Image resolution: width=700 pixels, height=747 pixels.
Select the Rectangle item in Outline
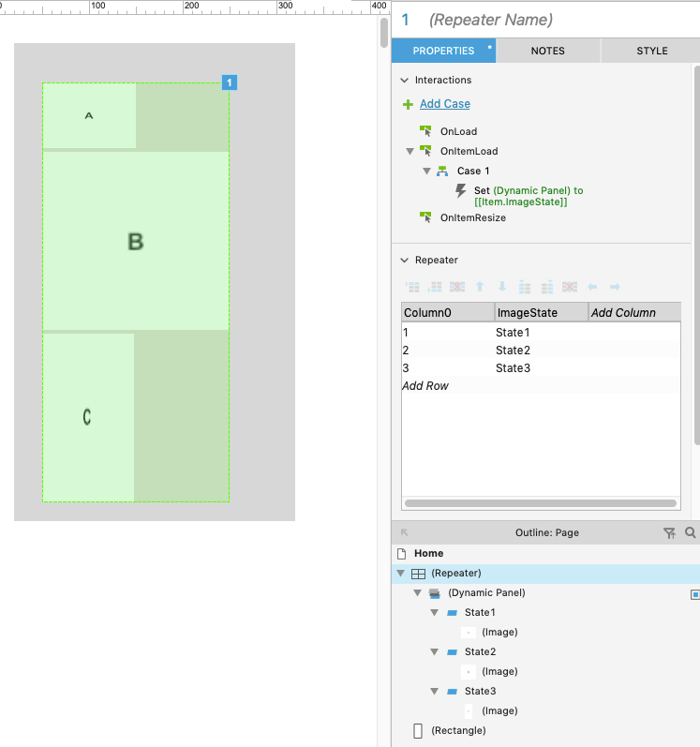click(458, 730)
